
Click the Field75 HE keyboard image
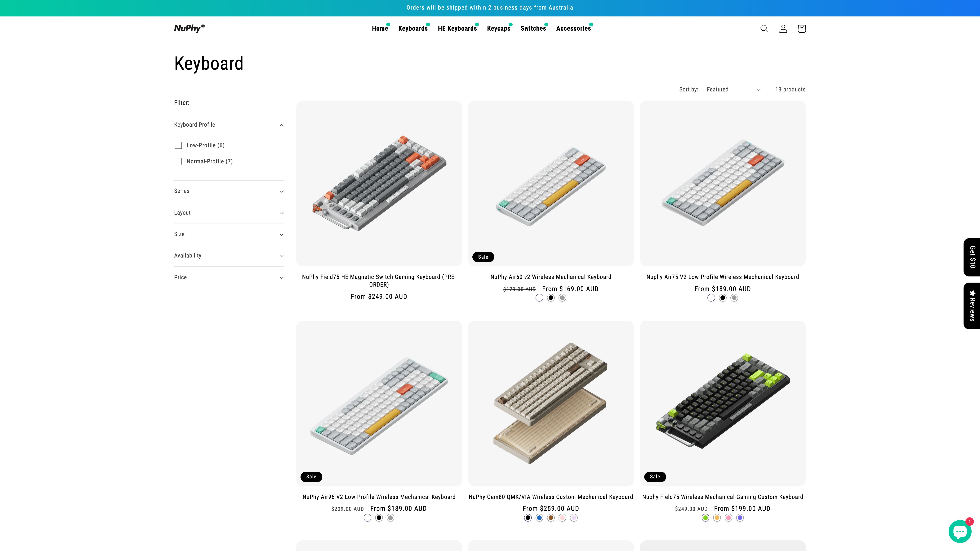tap(379, 183)
